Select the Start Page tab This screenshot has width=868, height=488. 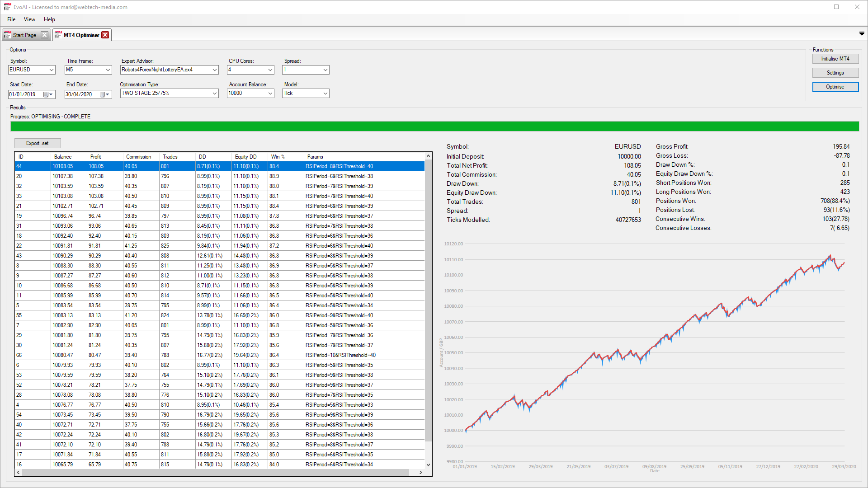click(x=24, y=34)
